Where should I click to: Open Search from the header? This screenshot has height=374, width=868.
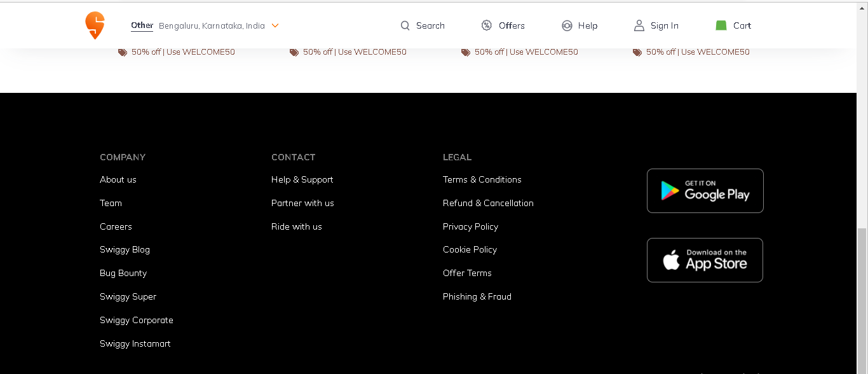422,25
